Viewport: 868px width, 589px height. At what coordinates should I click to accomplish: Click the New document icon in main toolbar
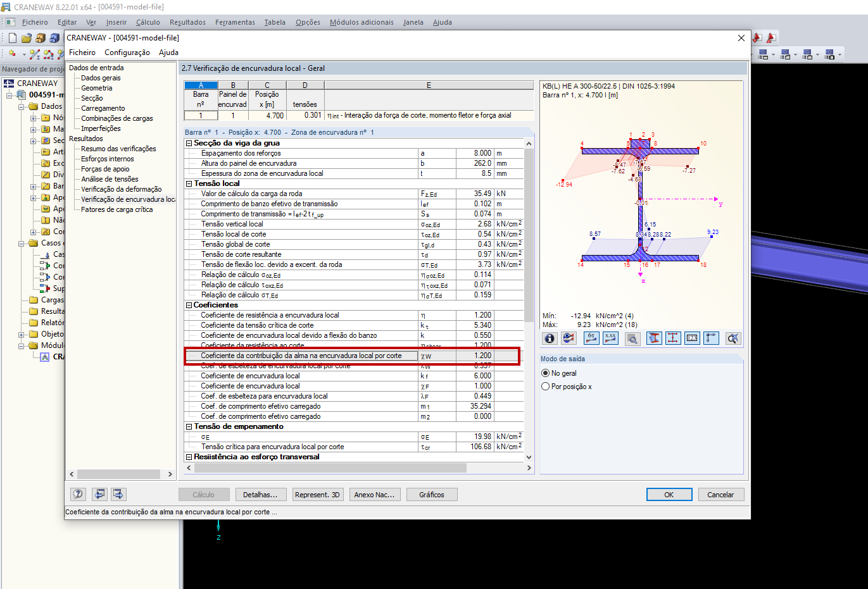[13, 38]
